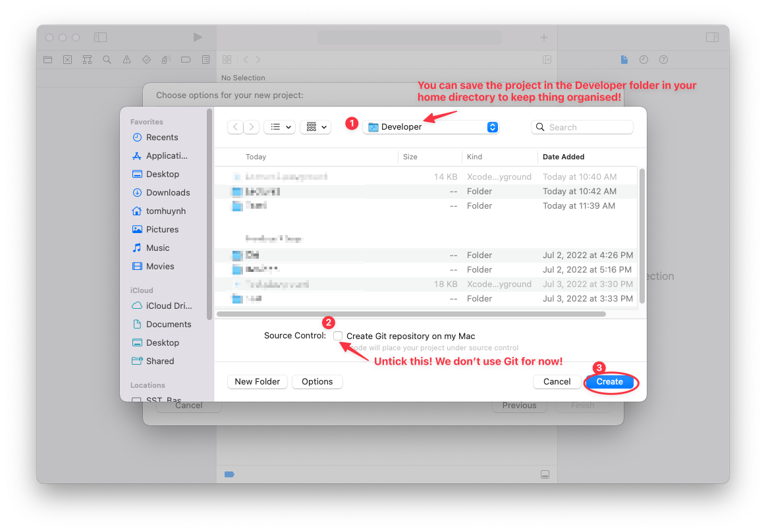Open the Project navigator folder icon

(47, 59)
